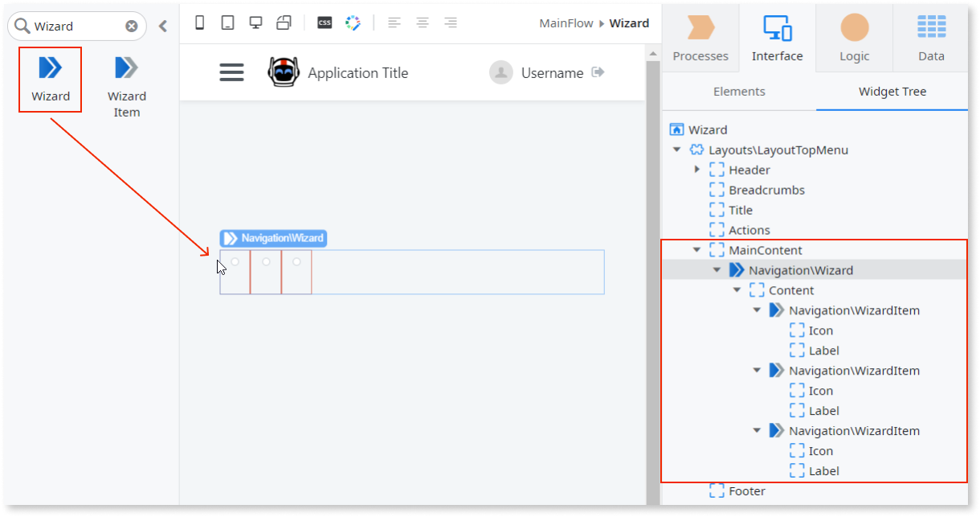The height and width of the screenshot is (517, 980).
Task: Open the theme color tool in the toolbar
Action: pos(353,23)
